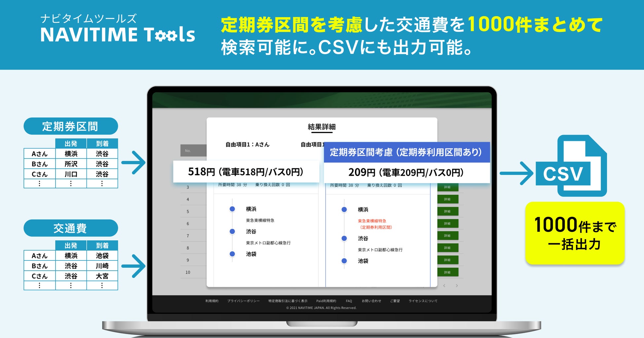
Task: Click the 交通費 pill label
Action: tap(71, 228)
